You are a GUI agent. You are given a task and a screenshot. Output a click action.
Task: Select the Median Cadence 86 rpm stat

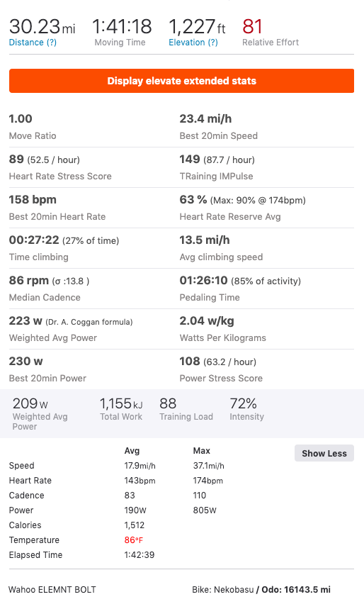50,289
